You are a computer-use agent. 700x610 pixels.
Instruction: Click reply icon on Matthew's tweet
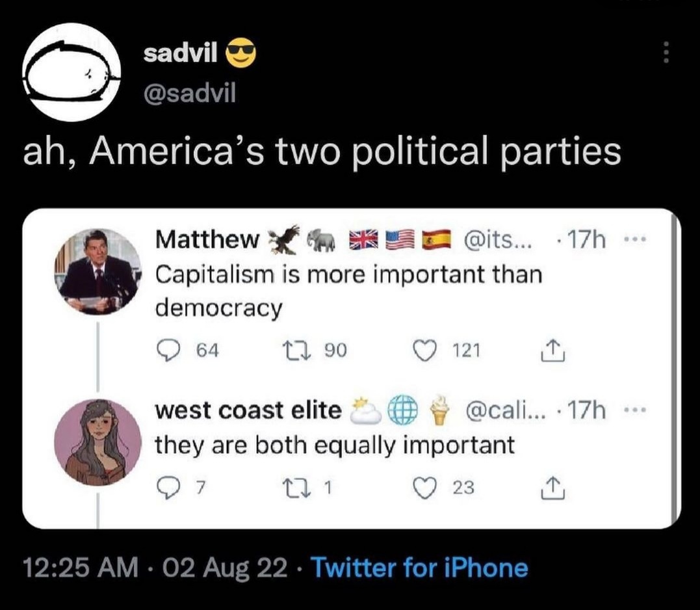168,351
